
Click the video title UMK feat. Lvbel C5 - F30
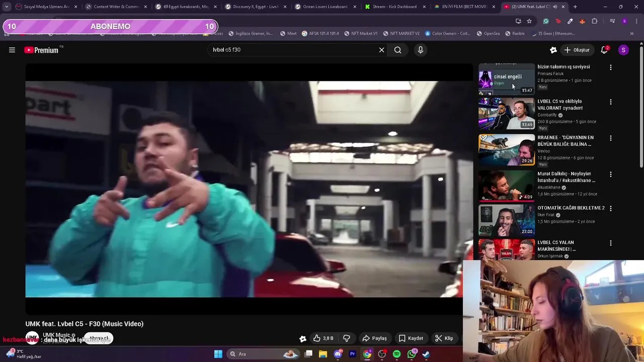coord(85,324)
